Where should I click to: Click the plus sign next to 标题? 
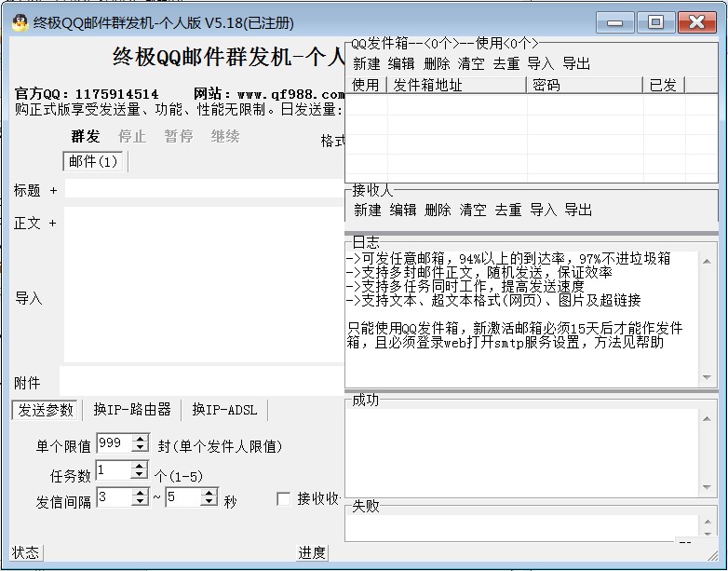pos(53,190)
